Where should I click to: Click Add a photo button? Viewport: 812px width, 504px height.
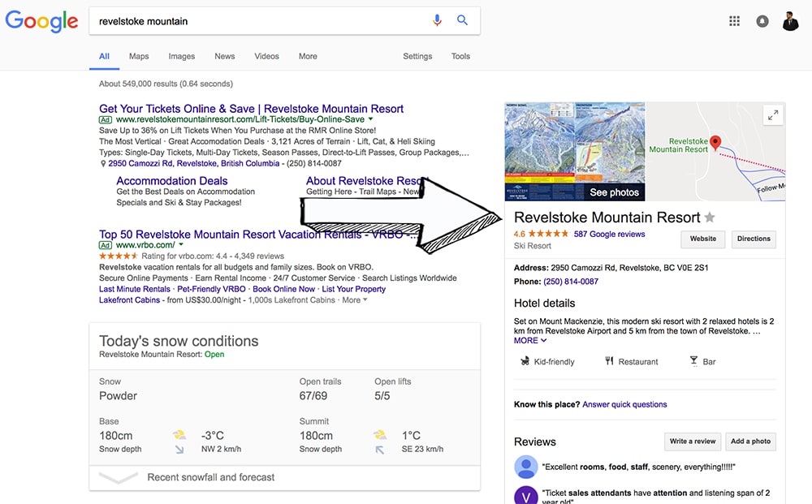(x=750, y=442)
